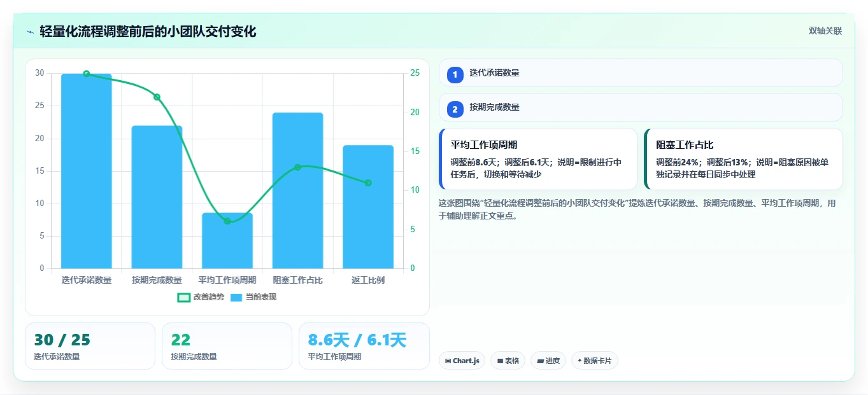Click the chart title 轻量化流程调整前后的小团队交付变化

[x=148, y=32]
